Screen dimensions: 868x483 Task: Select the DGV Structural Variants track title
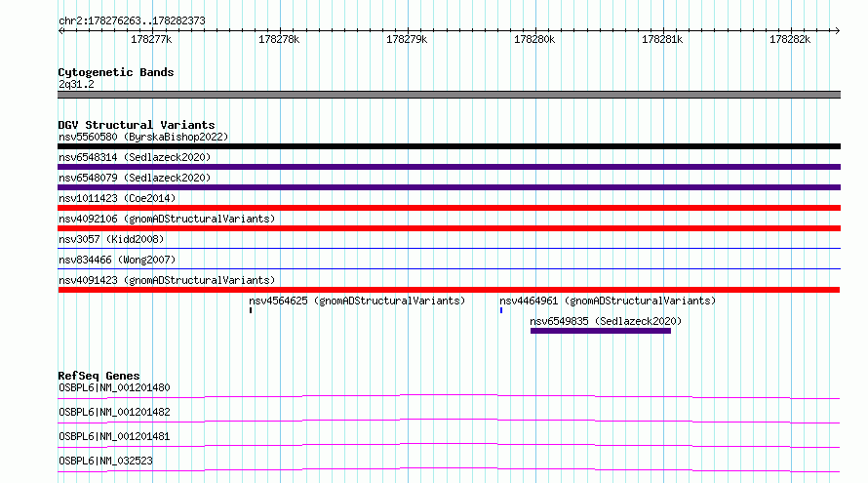[x=137, y=125]
